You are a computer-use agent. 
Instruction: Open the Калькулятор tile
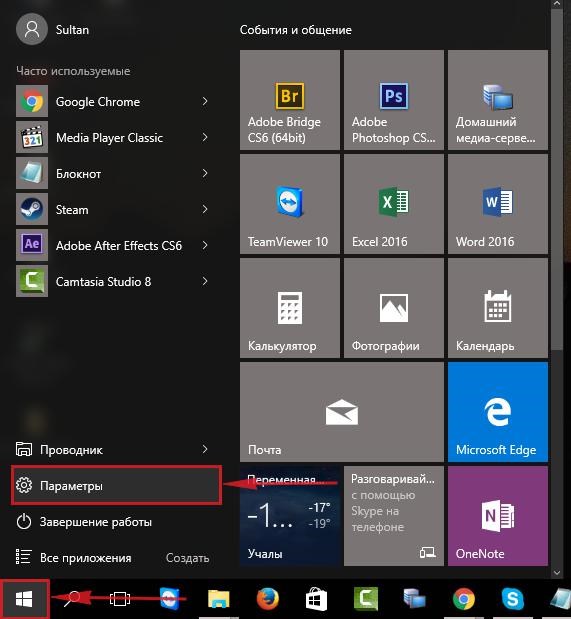coord(289,308)
